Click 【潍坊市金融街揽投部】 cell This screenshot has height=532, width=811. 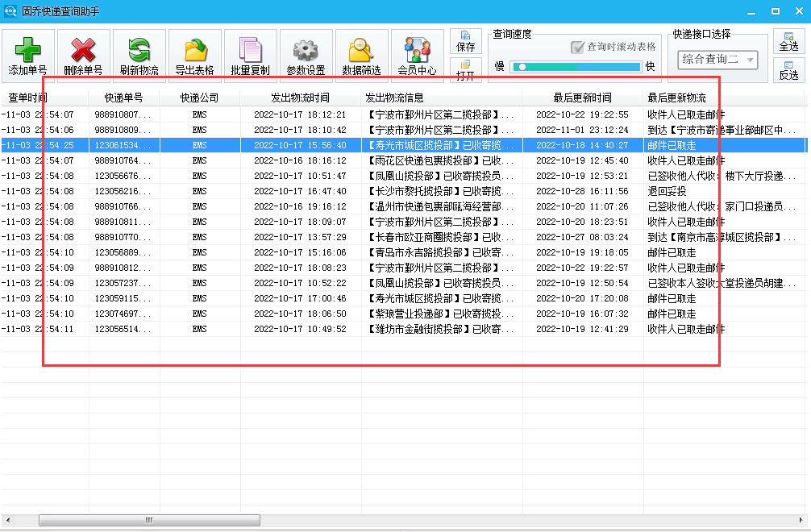(x=440, y=330)
